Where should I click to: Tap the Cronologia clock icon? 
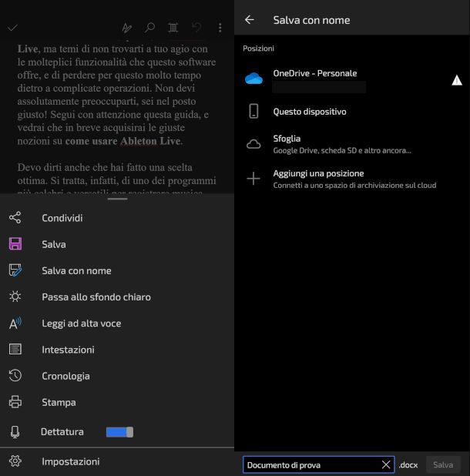point(15,376)
